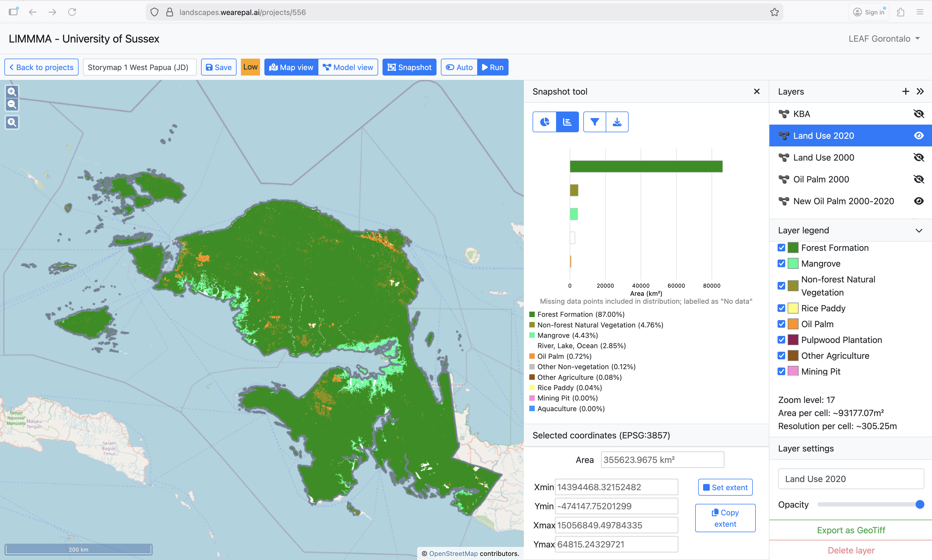The image size is (932, 560).
Task: Collapse the Layers panel with double chevron
Action: click(920, 91)
